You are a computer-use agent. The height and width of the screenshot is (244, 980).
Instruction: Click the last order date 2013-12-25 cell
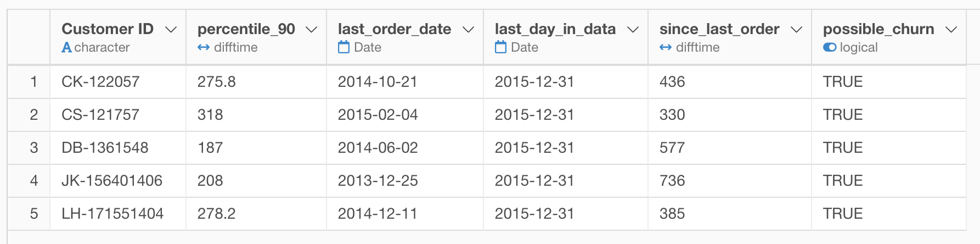405,181
